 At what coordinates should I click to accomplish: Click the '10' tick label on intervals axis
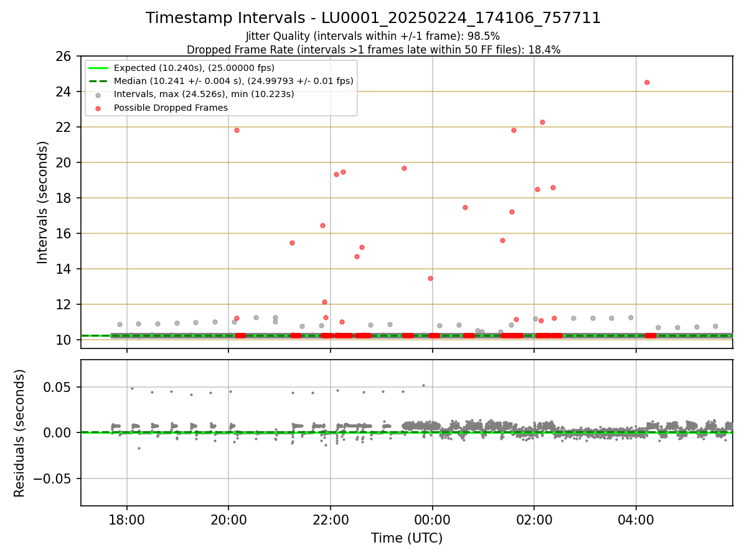(x=65, y=340)
